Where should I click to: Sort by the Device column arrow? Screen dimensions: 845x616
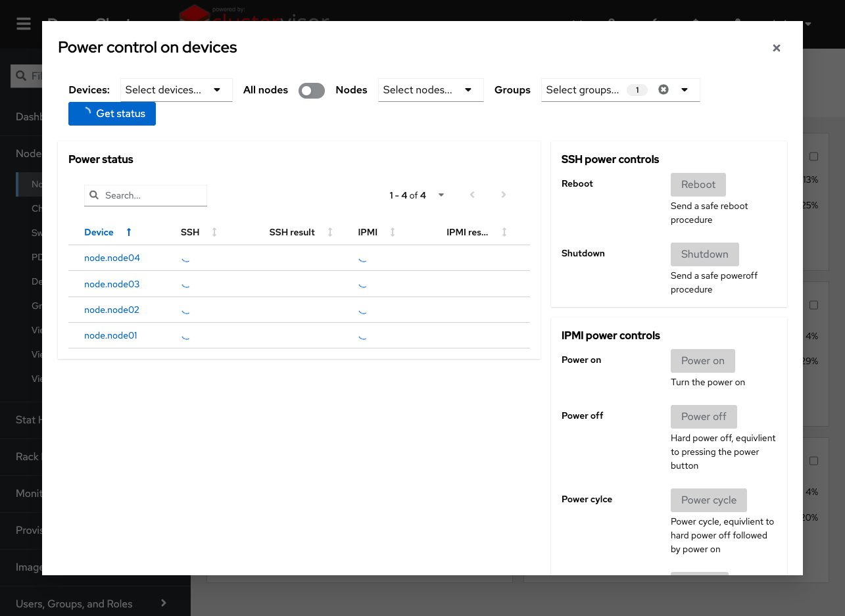[x=129, y=232]
